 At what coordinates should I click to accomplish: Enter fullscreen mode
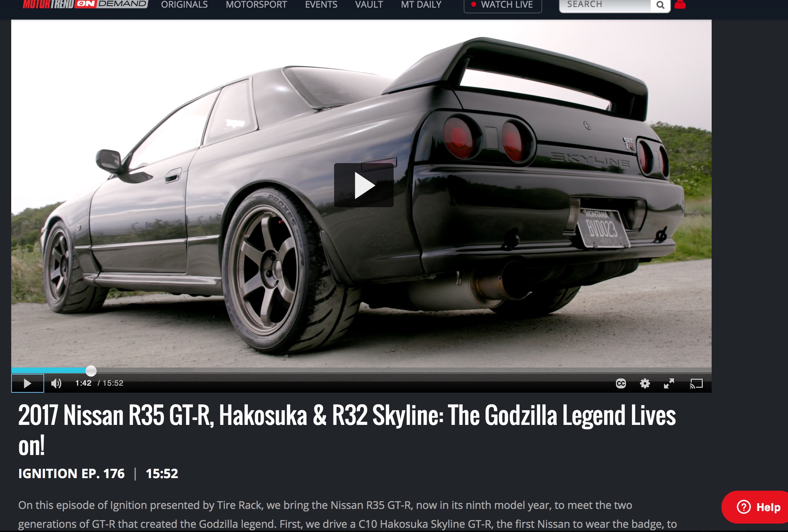tap(669, 384)
